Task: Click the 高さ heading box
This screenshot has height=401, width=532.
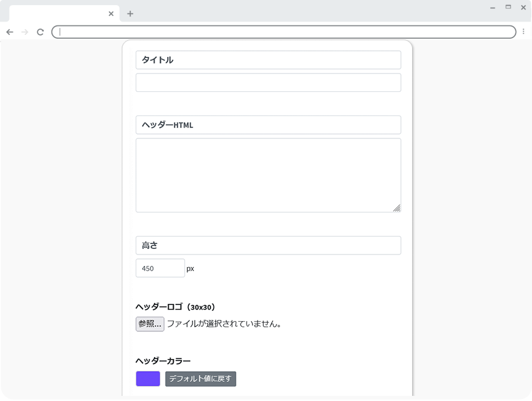Action: click(268, 246)
